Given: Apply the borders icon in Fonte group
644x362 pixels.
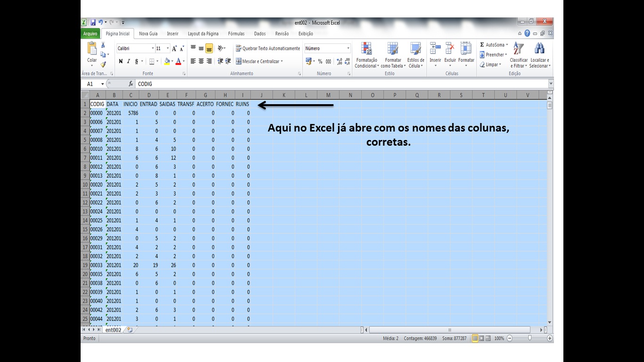Looking at the screenshot, I should coord(152,61).
